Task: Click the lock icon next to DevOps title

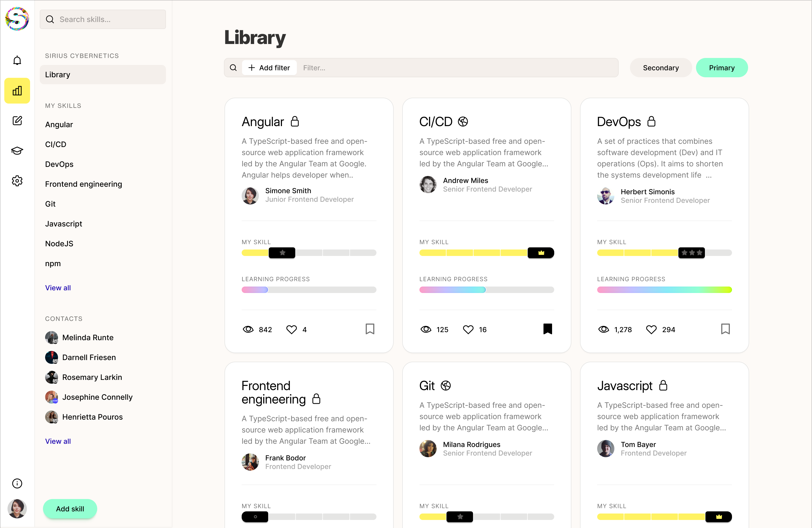Action: [651, 122]
